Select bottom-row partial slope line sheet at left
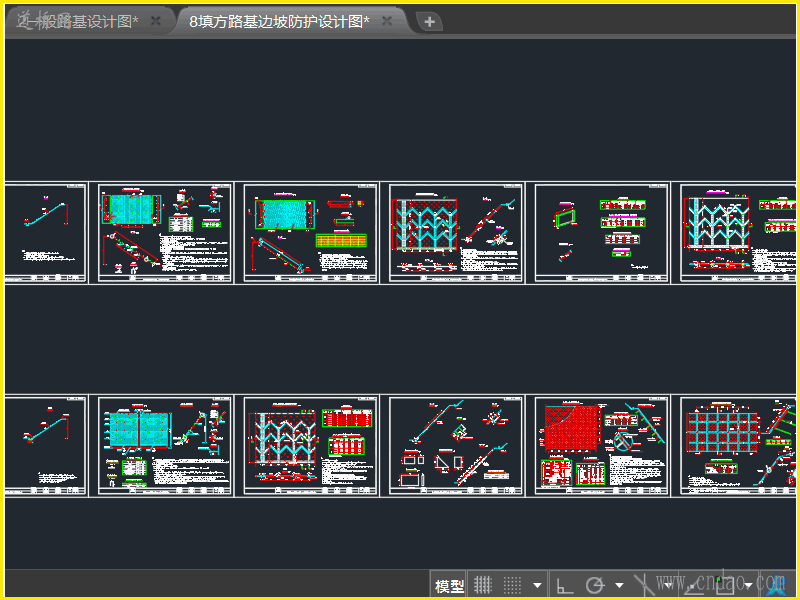This screenshot has height=600, width=800. coord(46,445)
